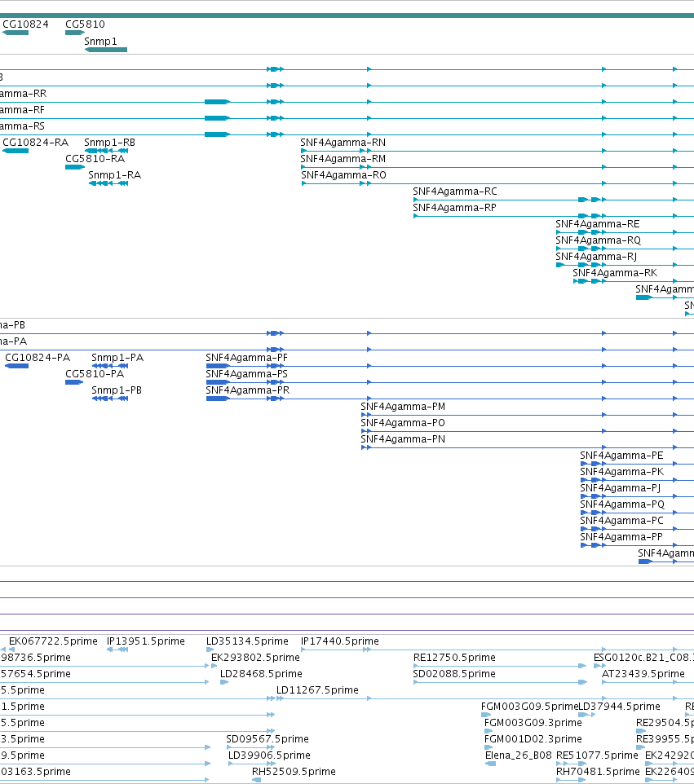Select the CG5810 gene label
694x784 pixels.
(85, 24)
